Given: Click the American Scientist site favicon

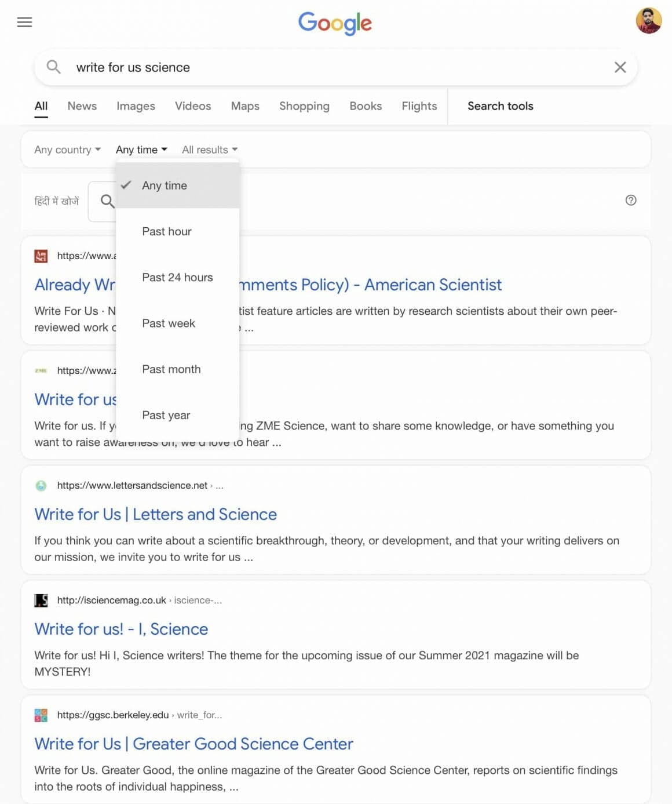Looking at the screenshot, I should (x=41, y=256).
